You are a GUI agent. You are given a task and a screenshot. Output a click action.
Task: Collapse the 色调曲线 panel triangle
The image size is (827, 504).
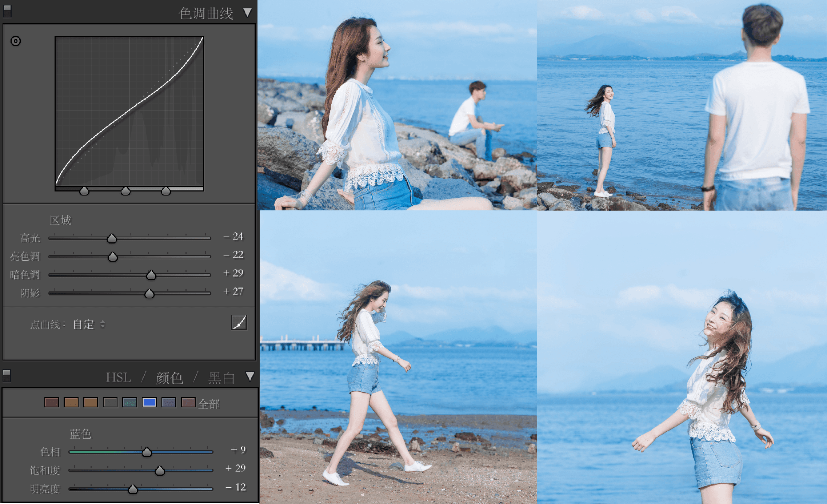coord(248,13)
